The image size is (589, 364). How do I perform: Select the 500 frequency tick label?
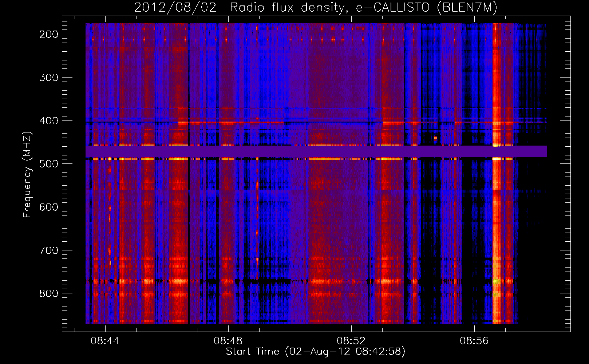click(49, 164)
